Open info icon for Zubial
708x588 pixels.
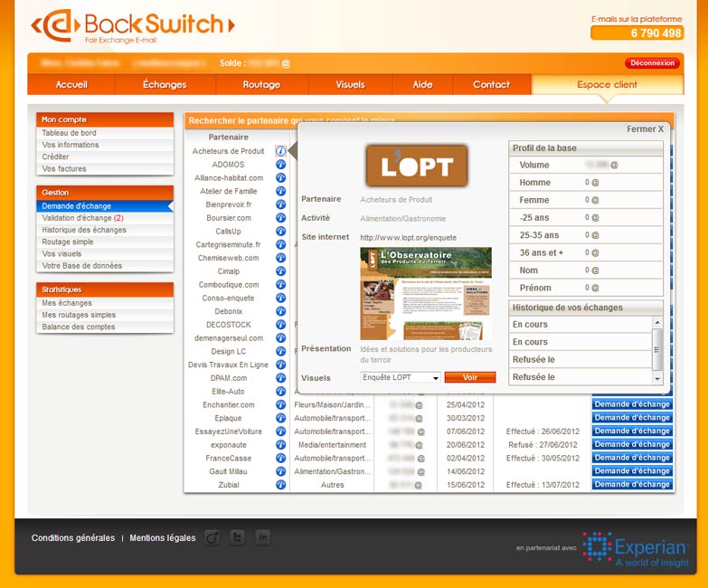(x=280, y=484)
